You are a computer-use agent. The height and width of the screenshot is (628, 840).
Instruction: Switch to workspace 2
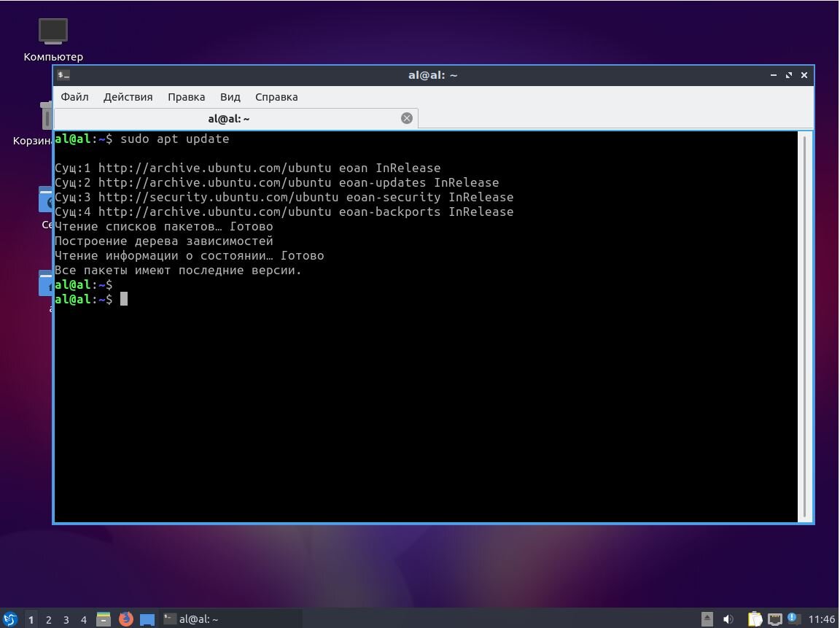(49, 619)
